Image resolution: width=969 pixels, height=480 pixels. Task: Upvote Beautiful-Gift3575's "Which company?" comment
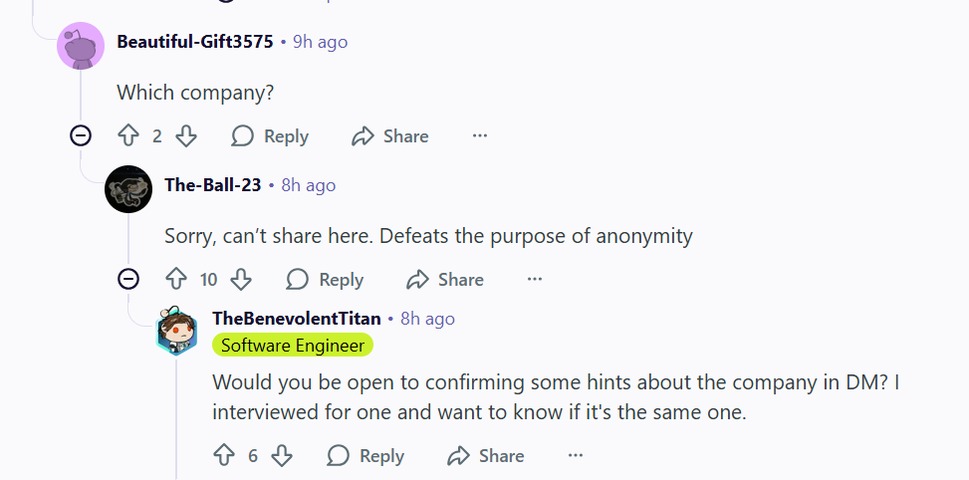(x=128, y=136)
